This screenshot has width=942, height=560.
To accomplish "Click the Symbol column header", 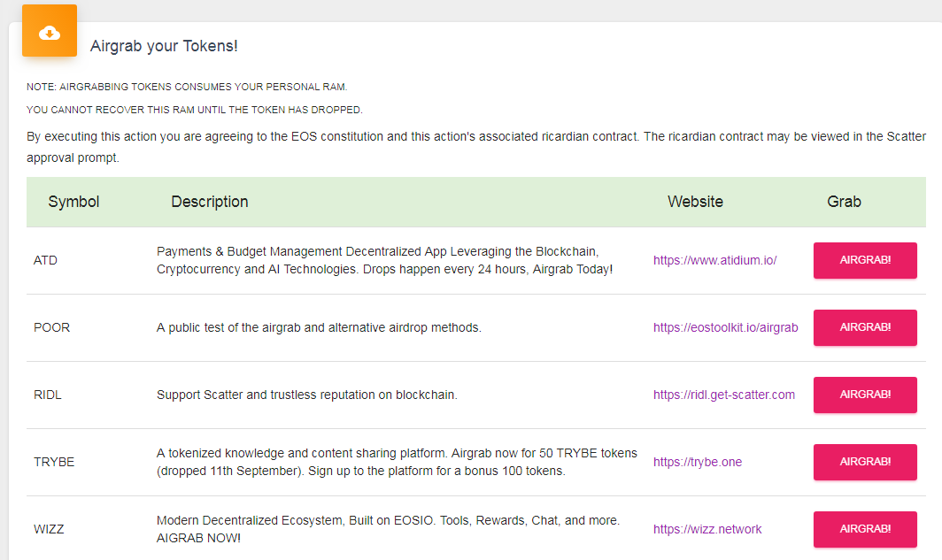I will point(73,202).
